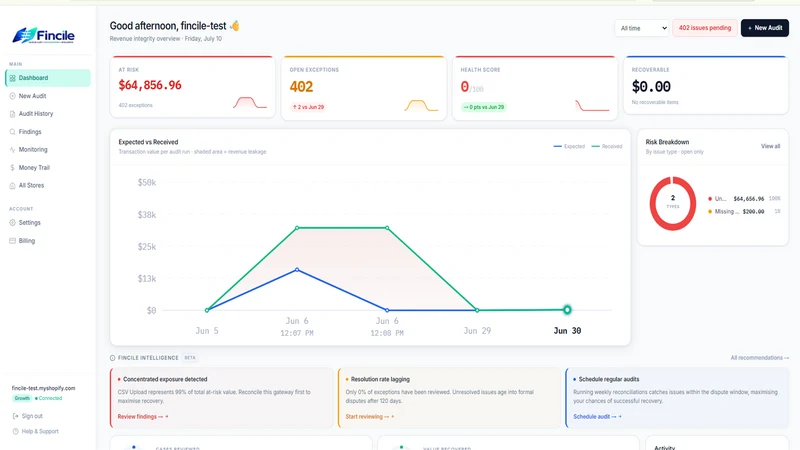Click the 402 issues pending badge

coord(705,28)
